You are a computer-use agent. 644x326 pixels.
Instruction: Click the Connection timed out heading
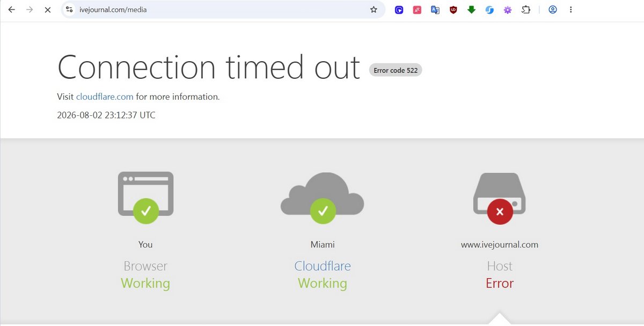click(x=209, y=68)
